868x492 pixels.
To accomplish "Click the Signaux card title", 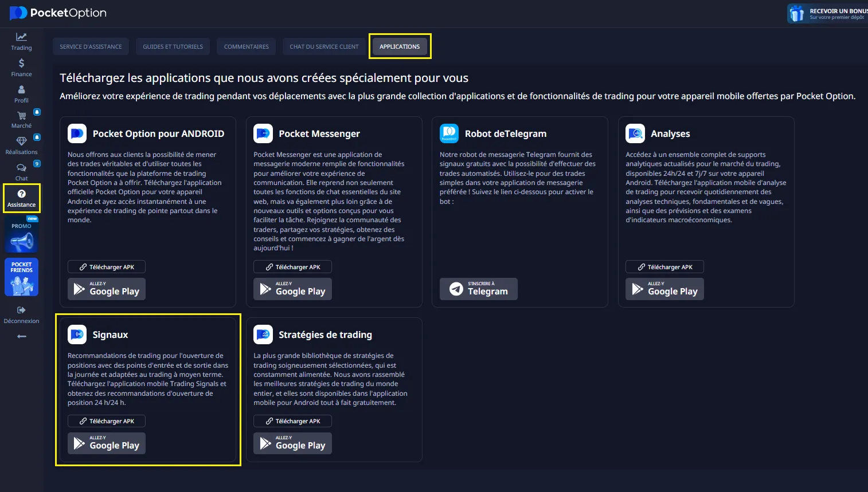I will (110, 335).
